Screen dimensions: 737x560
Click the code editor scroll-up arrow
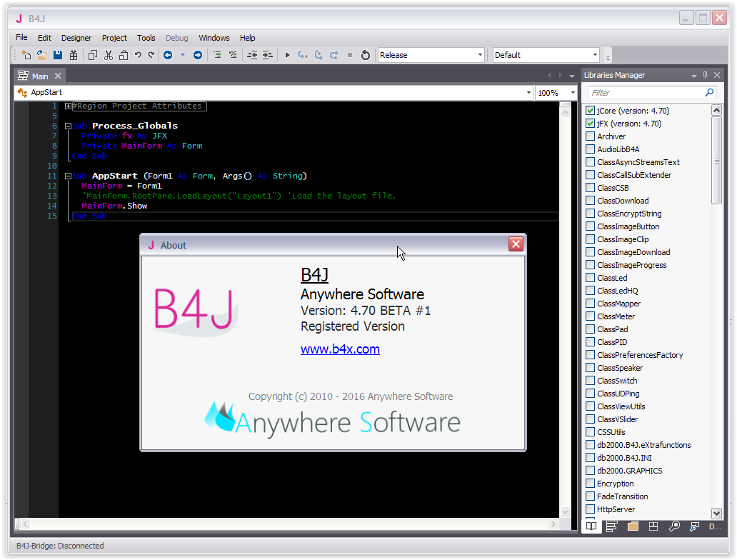pyautogui.click(x=565, y=112)
